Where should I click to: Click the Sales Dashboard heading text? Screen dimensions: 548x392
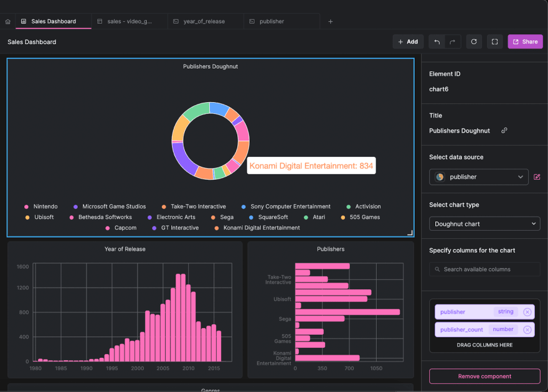(x=32, y=42)
